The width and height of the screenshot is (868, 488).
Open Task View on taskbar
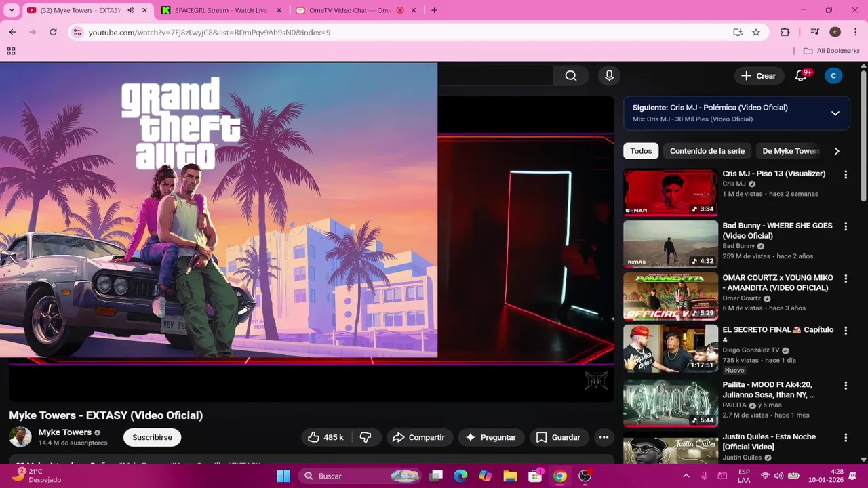point(436,476)
